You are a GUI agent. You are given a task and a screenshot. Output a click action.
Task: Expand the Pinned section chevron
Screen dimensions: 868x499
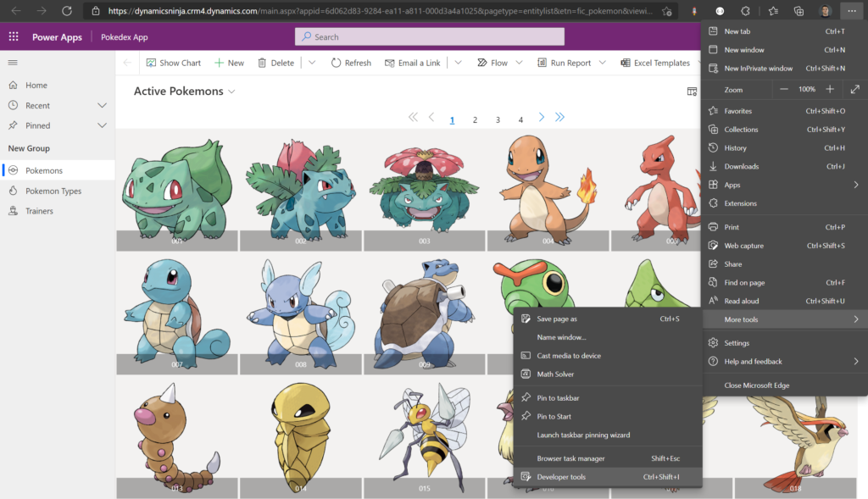pyautogui.click(x=102, y=125)
